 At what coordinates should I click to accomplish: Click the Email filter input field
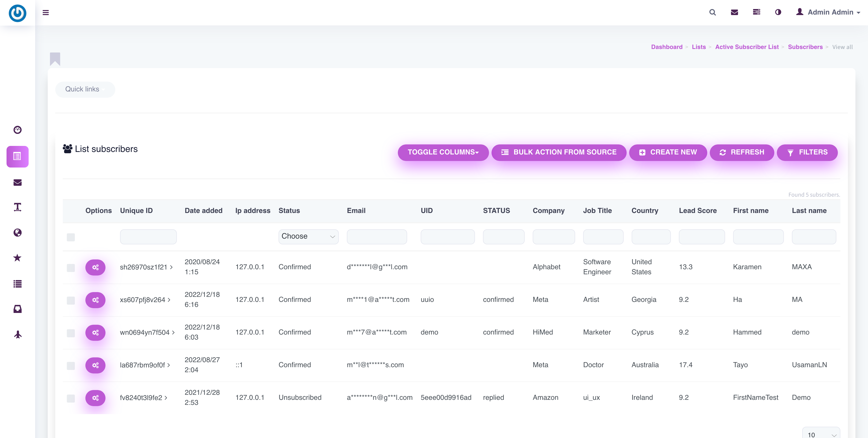[376, 237]
